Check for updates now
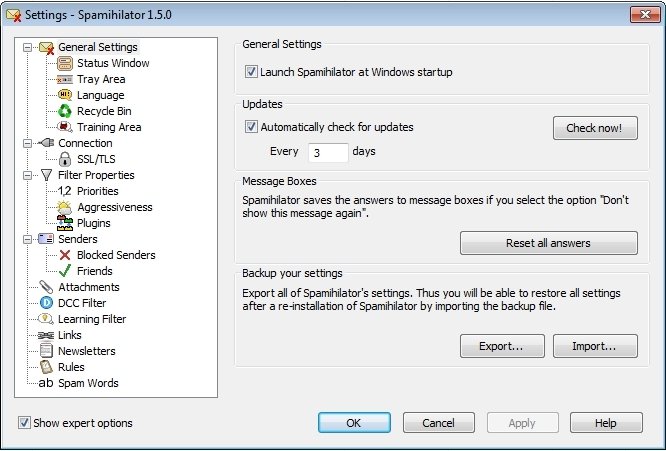The height and width of the screenshot is (451, 666). pyautogui.click(x=595, y=128)
